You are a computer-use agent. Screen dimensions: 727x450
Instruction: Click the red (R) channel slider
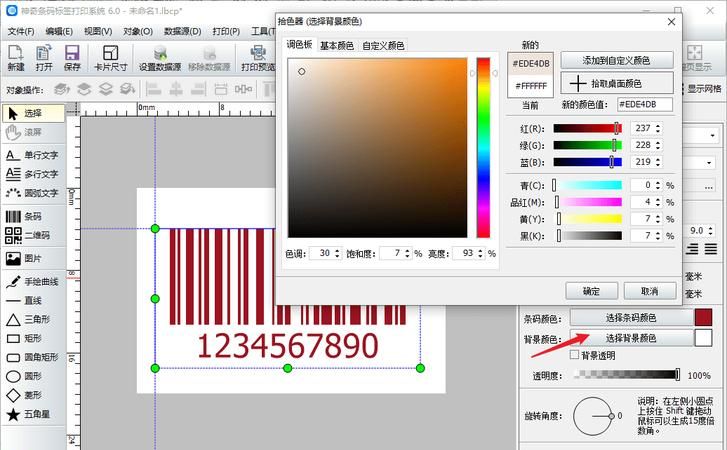587,128
